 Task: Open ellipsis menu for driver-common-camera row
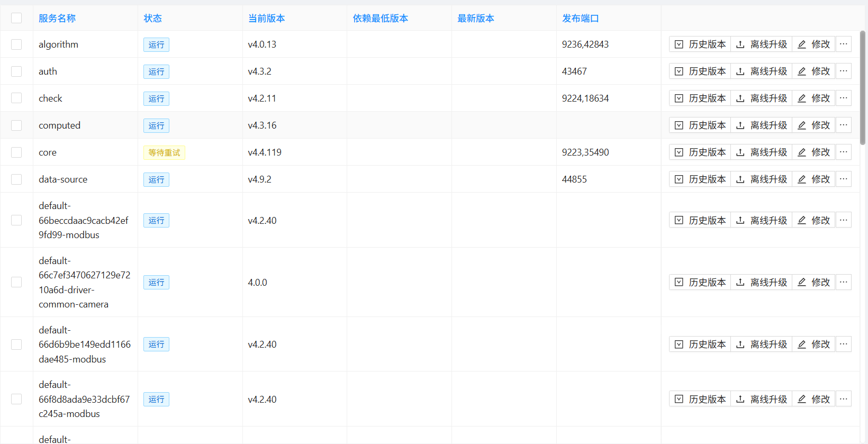coord(844,282)
